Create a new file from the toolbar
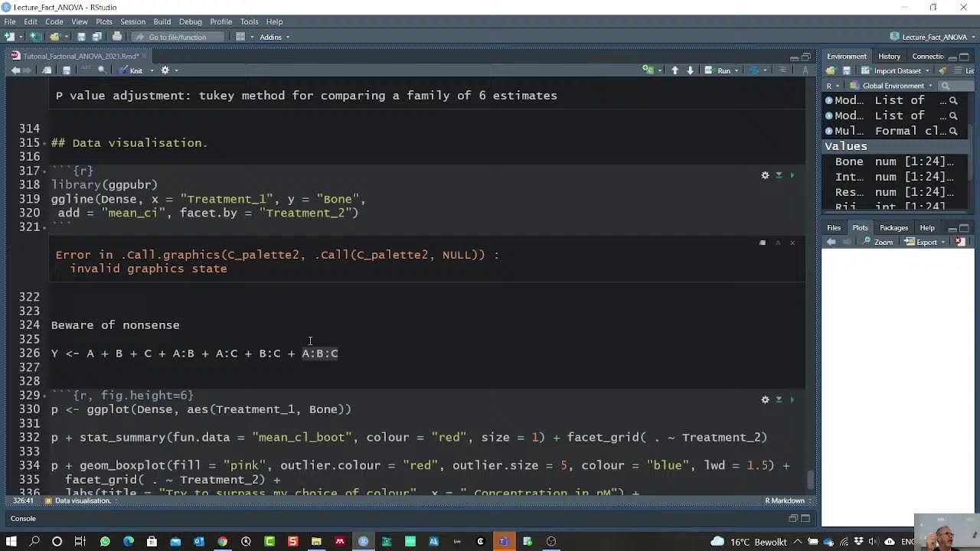The height and width of the screenshot is (551, 980). (x=10, y=37)
